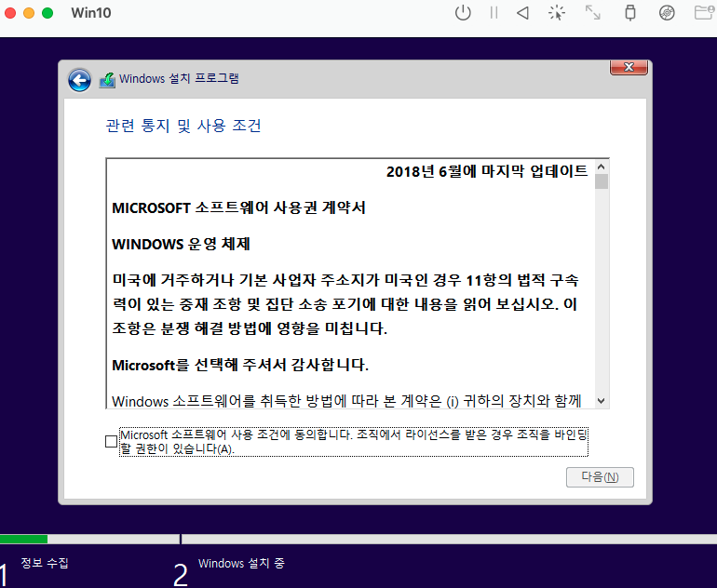Image resolution: width=717 pixels, height=588 pixels.
Task: Click the macOS red close window button
Action: [x=10, y=13]
